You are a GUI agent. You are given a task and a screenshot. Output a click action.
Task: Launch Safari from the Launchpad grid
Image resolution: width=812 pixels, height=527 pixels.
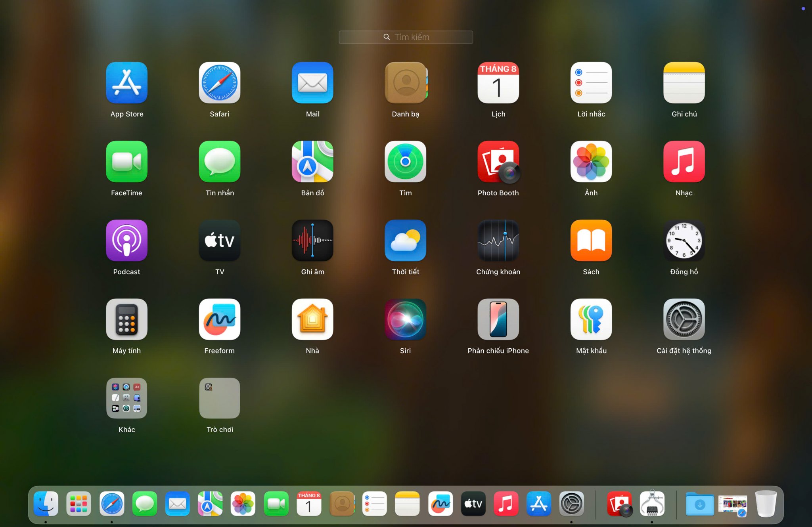(x=219, y=83)
